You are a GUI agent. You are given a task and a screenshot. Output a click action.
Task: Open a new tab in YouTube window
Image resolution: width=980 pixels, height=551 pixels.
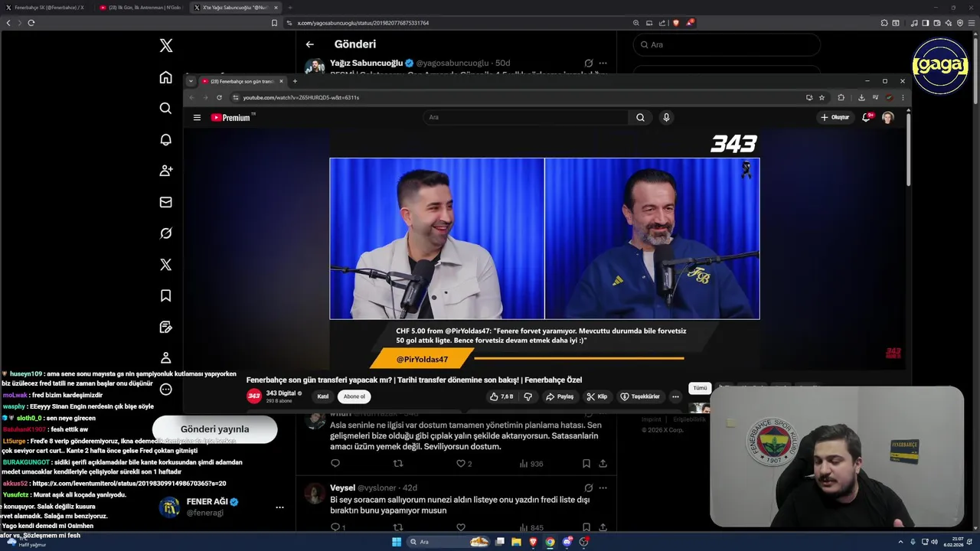pos(295,81)
